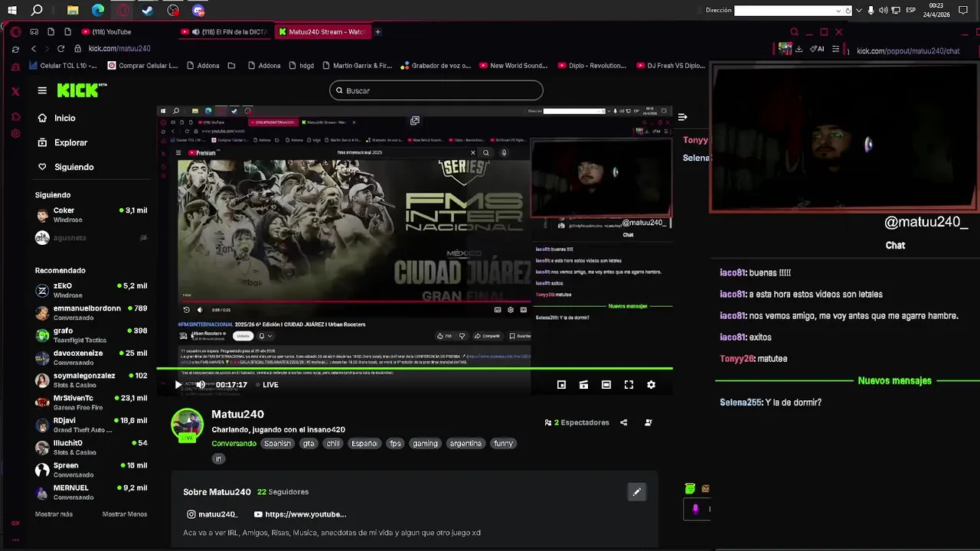Click the KICK logo
Screen dimensions: 980x551
pyautogui.click(x=82, y=90)
